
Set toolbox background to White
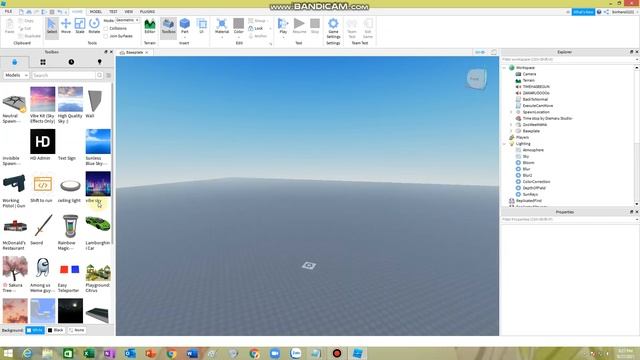35,330
